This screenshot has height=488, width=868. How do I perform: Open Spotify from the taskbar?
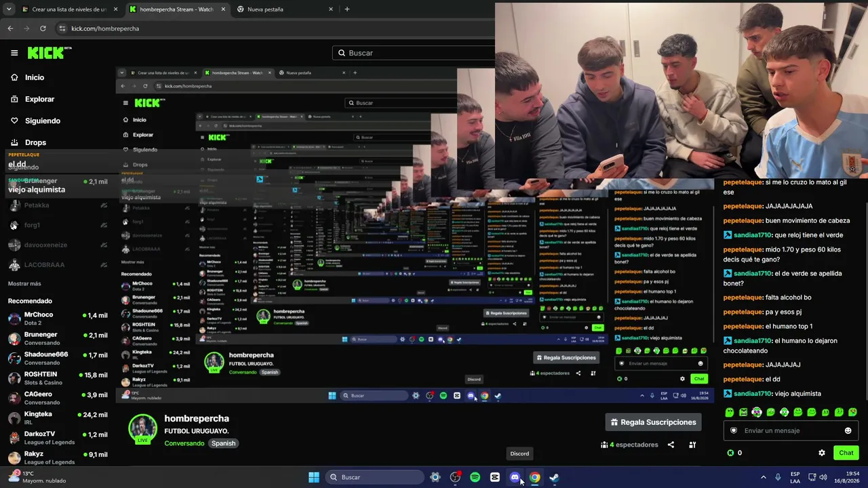[475, 477]
